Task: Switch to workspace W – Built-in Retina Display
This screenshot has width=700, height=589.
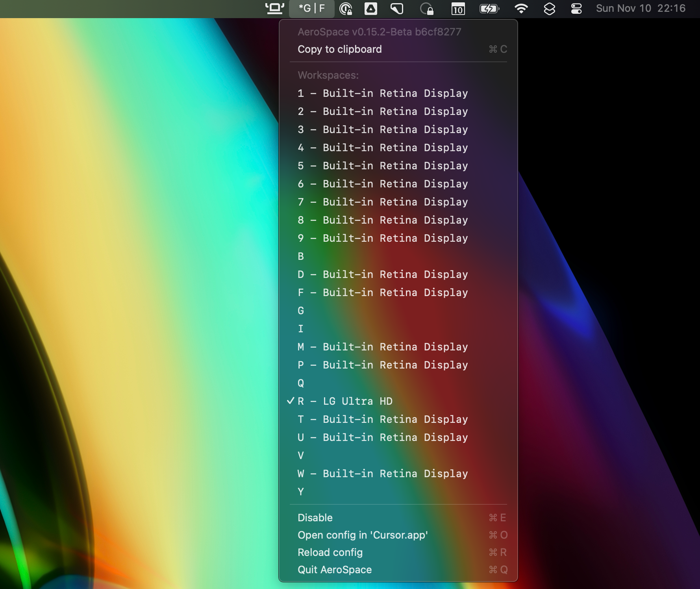Action: [383, 474]
